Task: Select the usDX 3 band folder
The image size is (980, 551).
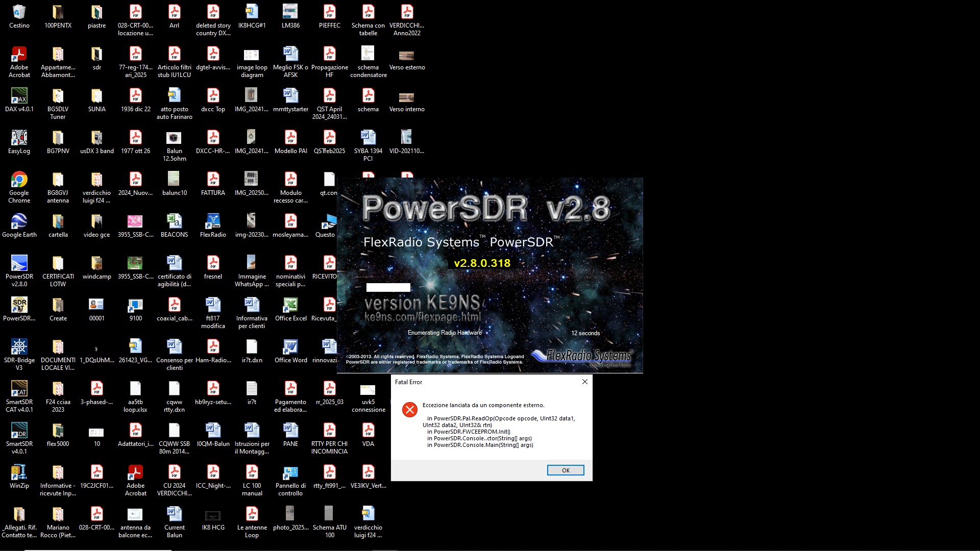Action: pos(97,142)
